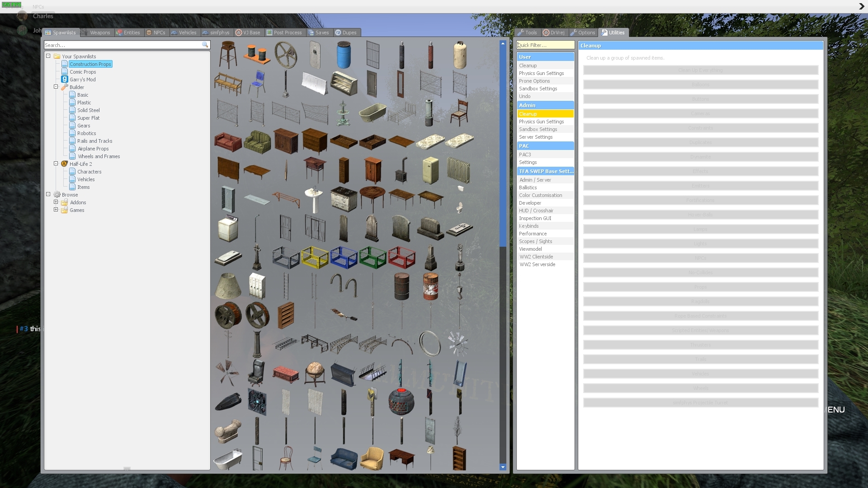Click the gear icon next to Browse
Viewport: 868px width, 488px height.
click(56, 194)
